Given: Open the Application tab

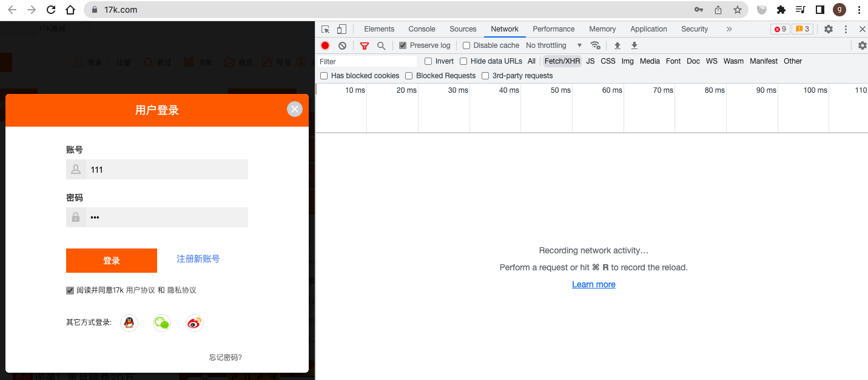Looking at the screenshot, I should tap(648, 29).
